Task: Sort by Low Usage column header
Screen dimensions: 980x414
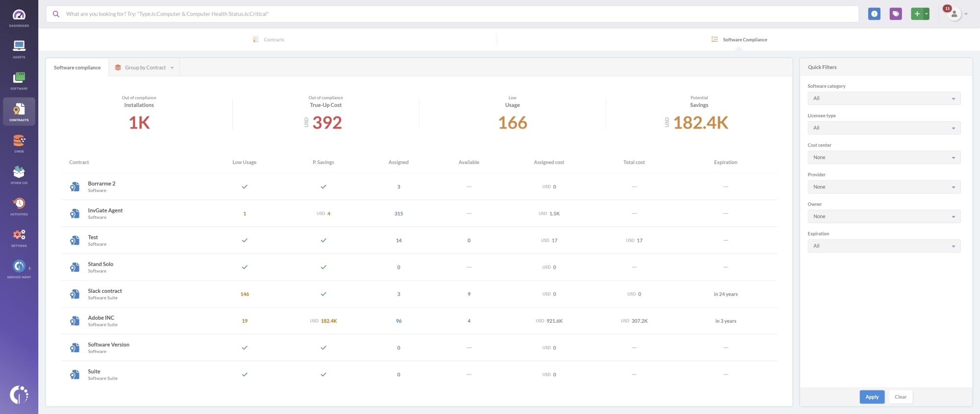Action: (245, 162)
